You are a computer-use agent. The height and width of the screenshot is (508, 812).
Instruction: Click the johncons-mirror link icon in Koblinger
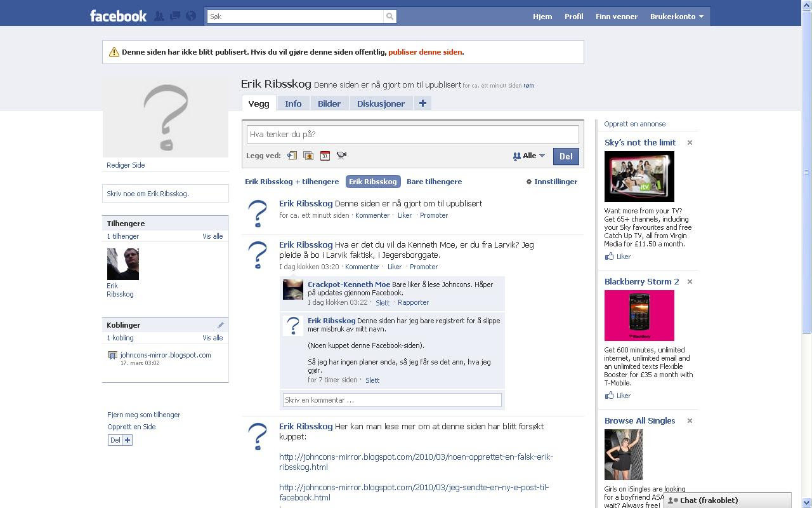(112, 356)
